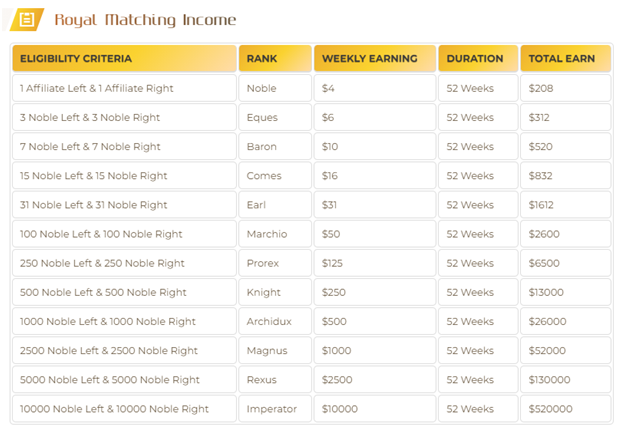Select the Marchio rank cell
The image size is (628, 432).
pyautogui.click(x=275, y=234)
